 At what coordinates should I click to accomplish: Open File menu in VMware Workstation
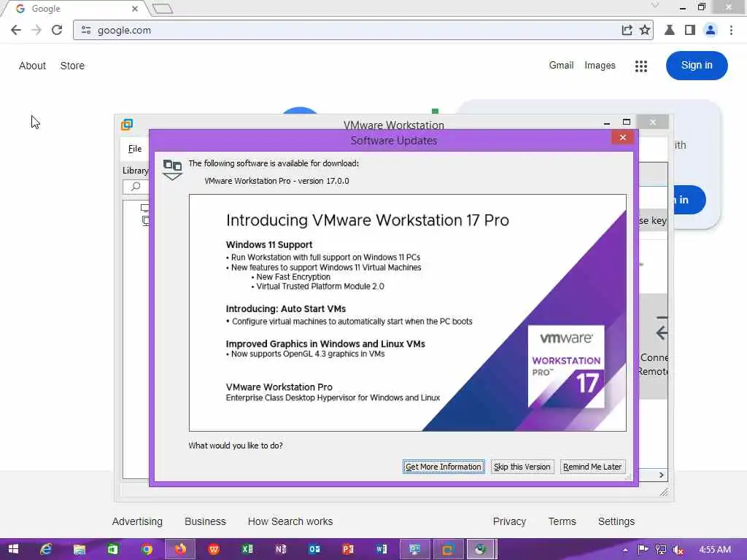coord(135,149)
